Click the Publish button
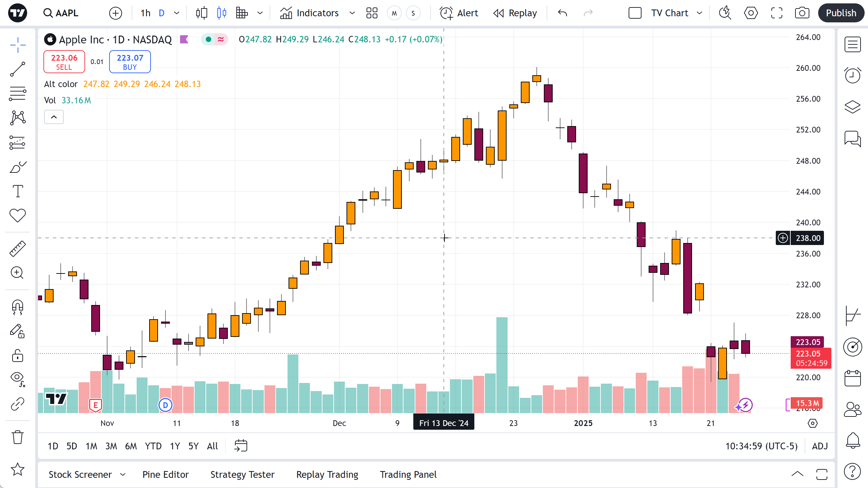The height and width of the screenshot is (488, 868). tap(841, 13)
